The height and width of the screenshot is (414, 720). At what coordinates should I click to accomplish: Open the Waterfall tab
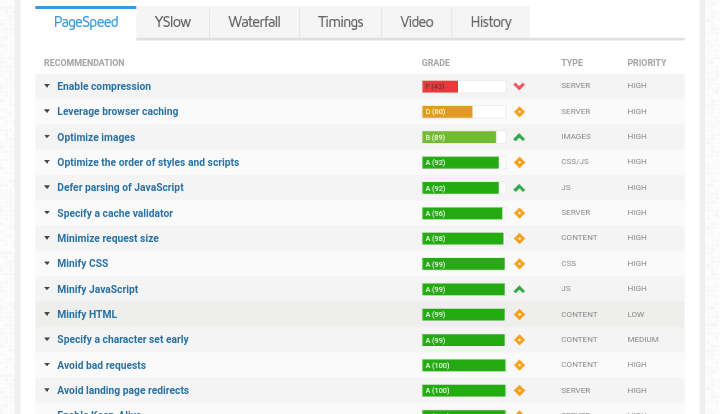254,22
